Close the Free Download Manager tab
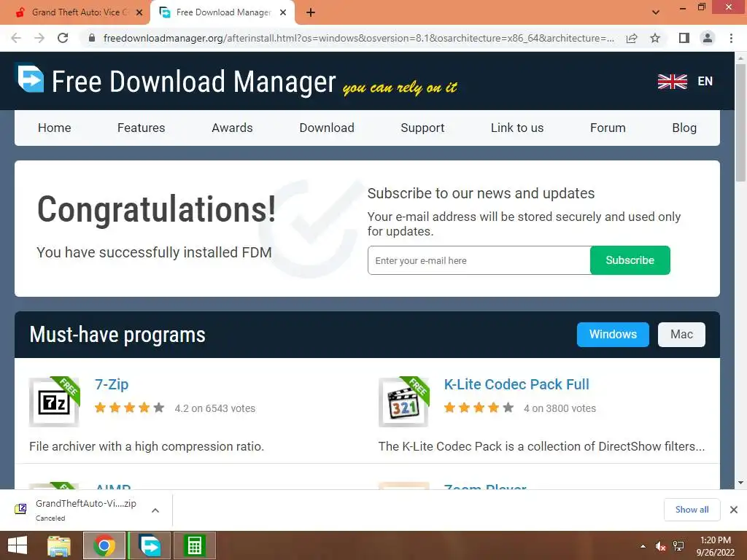 pos(283,12)
